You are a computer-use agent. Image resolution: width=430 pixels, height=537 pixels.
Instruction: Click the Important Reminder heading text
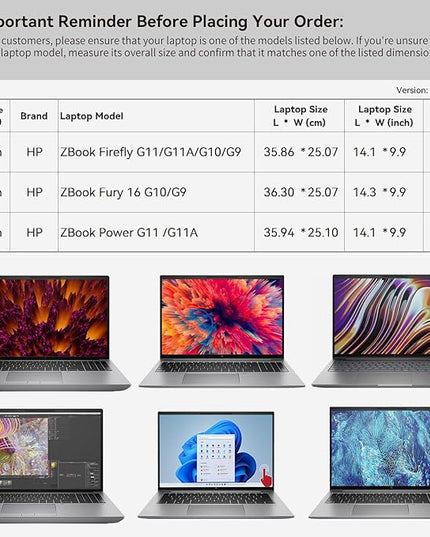tap(171, 22)
